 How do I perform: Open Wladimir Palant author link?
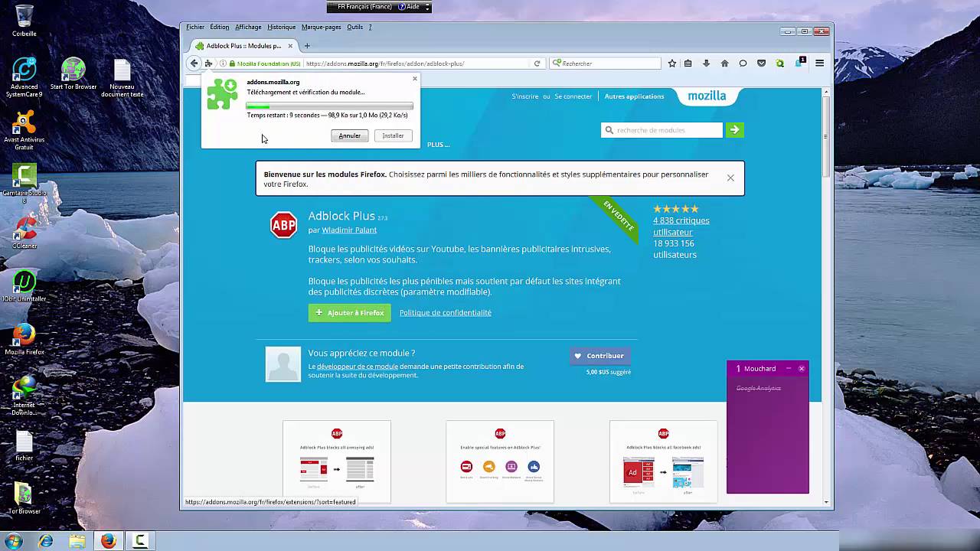tap(349, 230)
